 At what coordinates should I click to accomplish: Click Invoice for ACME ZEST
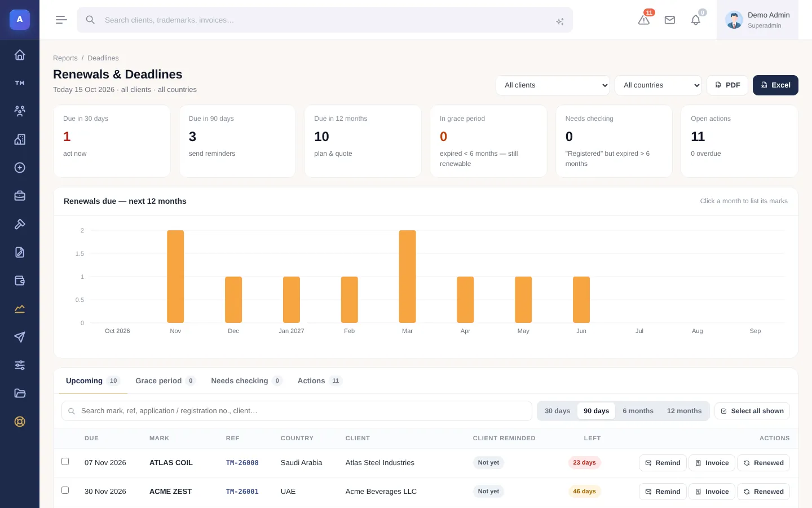pyautogui.click(x=712, y=492)
